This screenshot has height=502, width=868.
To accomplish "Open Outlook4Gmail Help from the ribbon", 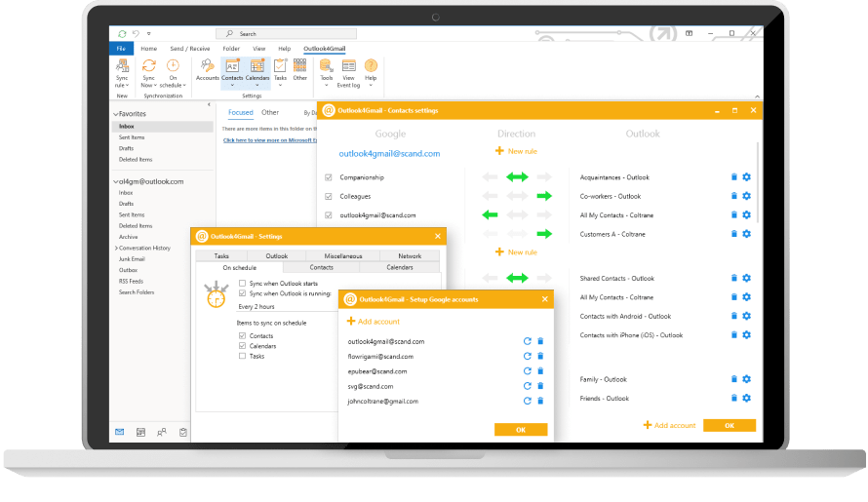I will point(371,70).
